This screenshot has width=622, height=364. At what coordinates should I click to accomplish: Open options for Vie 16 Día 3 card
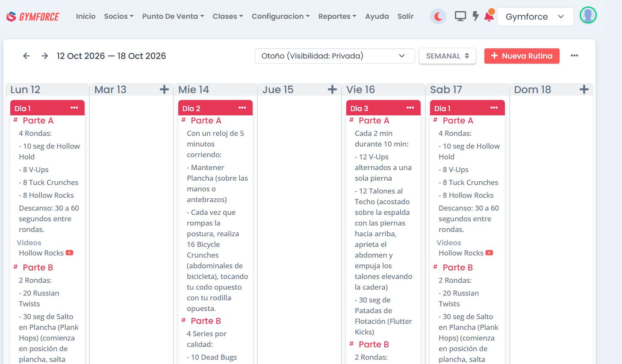click(x=410, y=108)
